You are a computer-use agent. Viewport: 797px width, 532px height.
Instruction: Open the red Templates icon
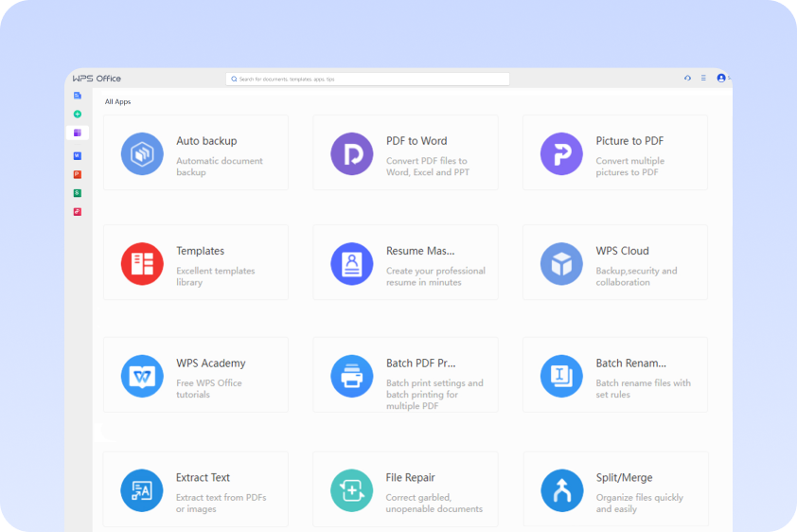point(142,264)
